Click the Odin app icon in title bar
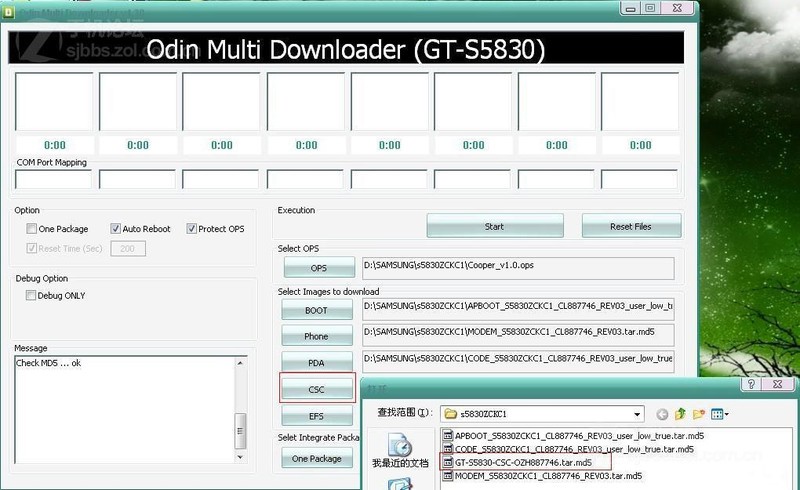The image size is (800, 490). click(8, 12)
